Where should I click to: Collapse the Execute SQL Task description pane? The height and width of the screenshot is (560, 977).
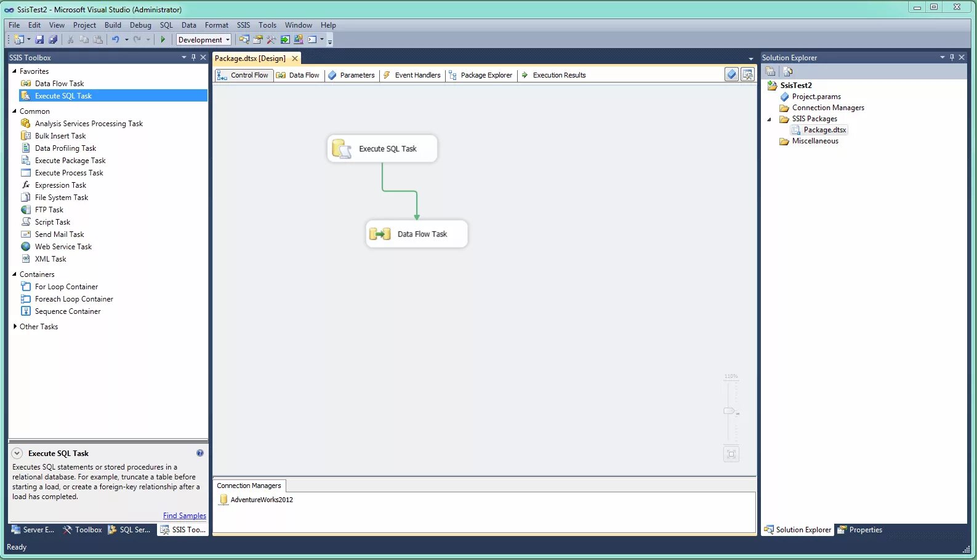(x=17, y=453)
